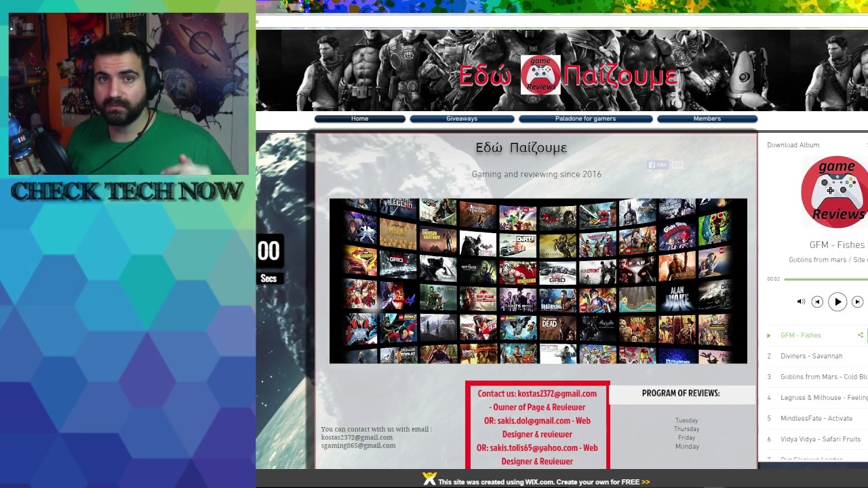The image size is (868, 488).
Task: Skip to previous track in player
Action: (x=817, y=302)
